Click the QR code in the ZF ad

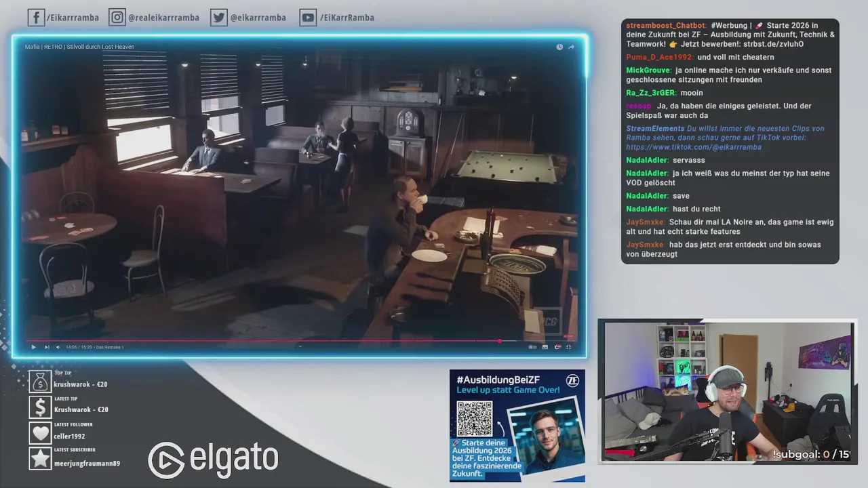(474, 419)
